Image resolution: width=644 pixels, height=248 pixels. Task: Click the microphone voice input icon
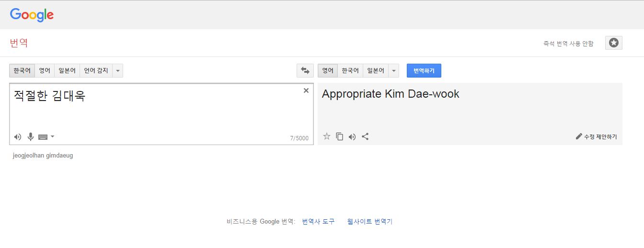pyautogui.click(x=31, y=137)
